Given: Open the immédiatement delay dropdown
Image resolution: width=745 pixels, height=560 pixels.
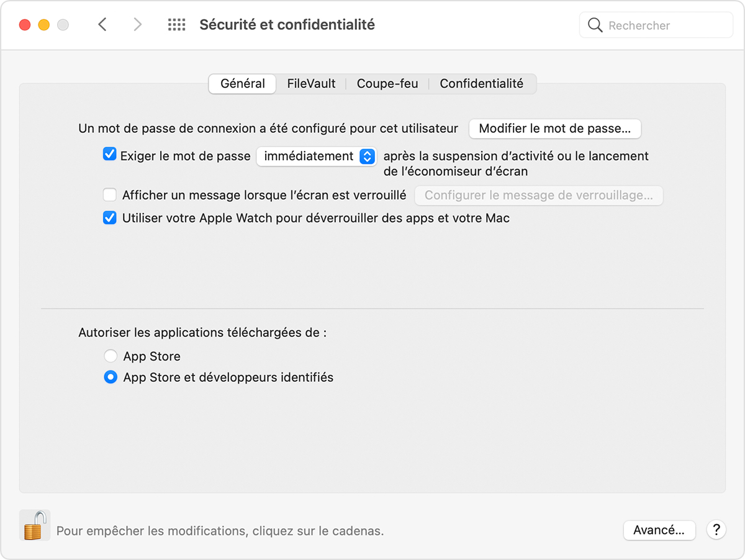Looking at the screenshot, I should pos(317,156).
